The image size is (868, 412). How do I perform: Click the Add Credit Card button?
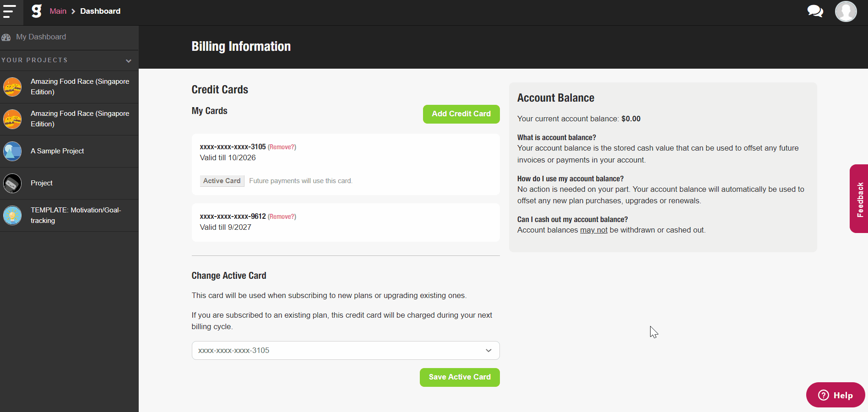coord(461,114)
